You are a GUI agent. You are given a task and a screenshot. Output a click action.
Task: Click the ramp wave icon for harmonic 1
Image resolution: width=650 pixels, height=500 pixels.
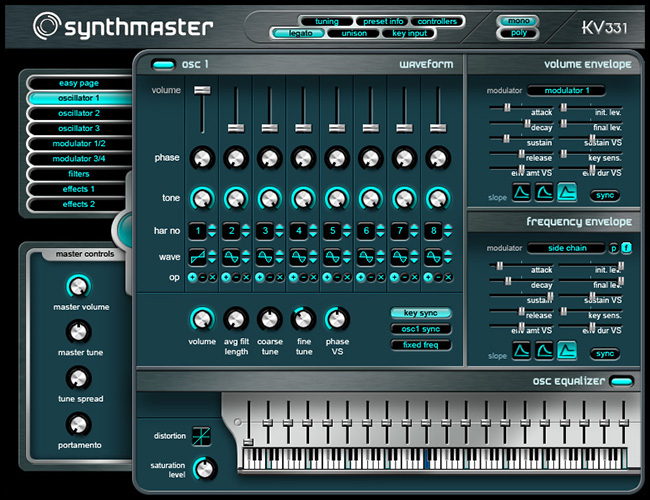coord(198,257)
